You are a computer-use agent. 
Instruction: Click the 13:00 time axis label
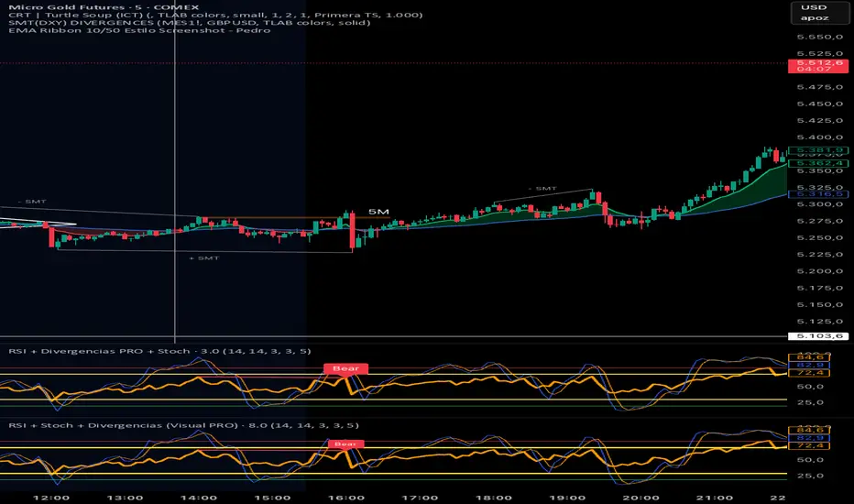(125, 498)
